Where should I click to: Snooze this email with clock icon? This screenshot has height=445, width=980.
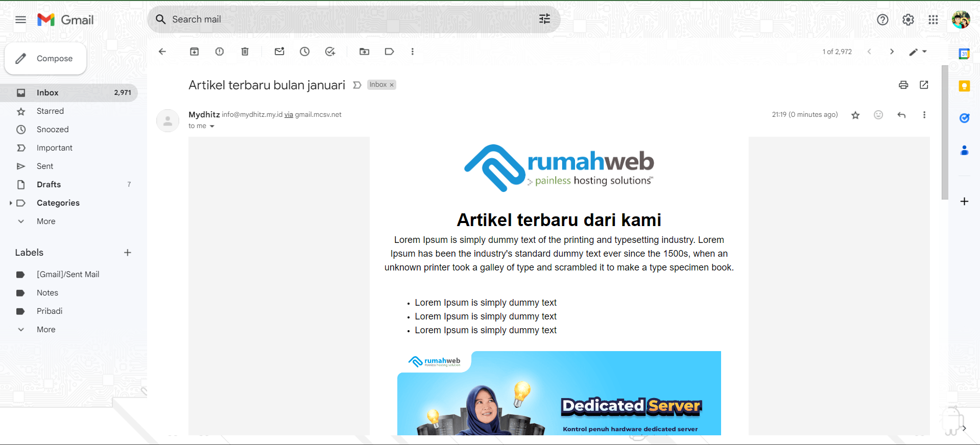(x=305, y=52)
